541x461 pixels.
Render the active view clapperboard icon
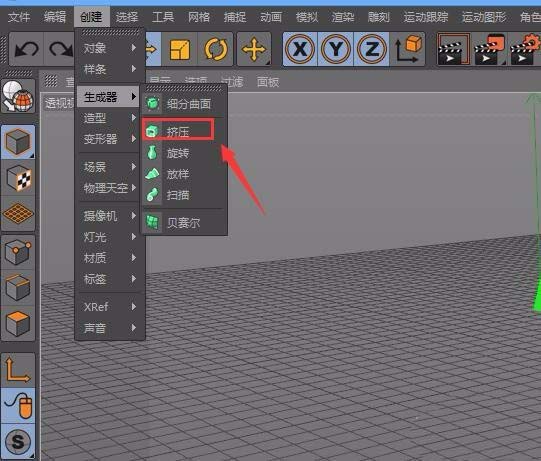454,49
